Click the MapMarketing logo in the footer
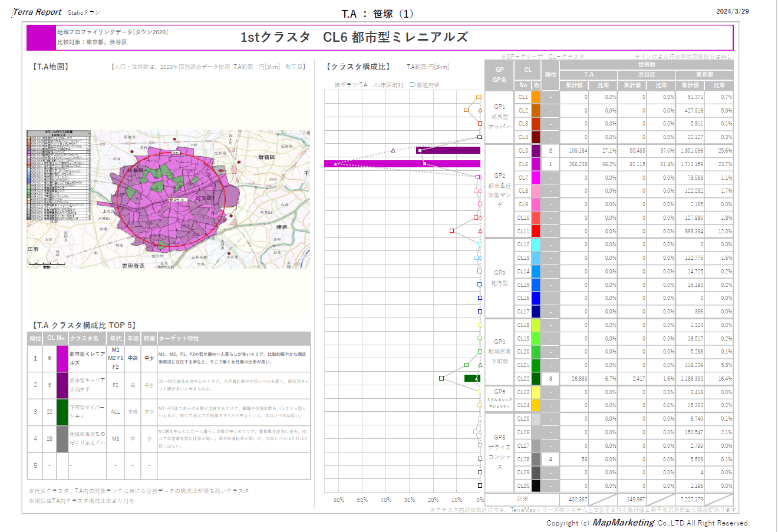 click(623, 523)
